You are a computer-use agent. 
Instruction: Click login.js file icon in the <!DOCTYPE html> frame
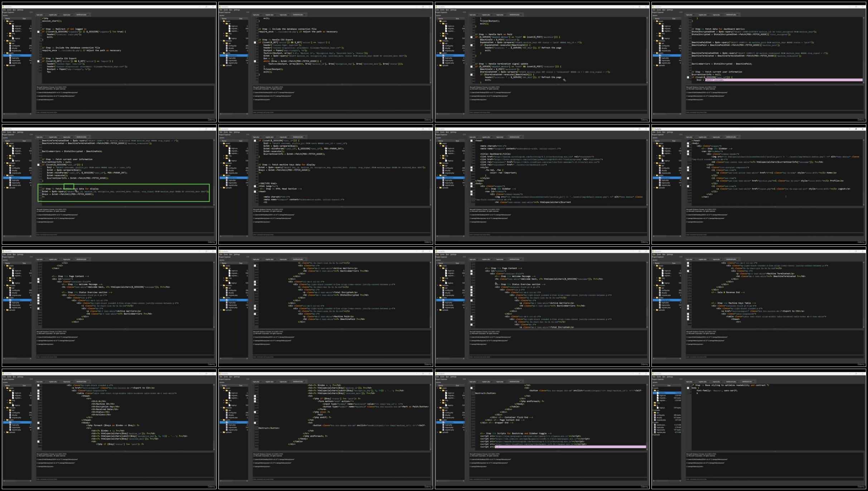[x=229, y=161]
